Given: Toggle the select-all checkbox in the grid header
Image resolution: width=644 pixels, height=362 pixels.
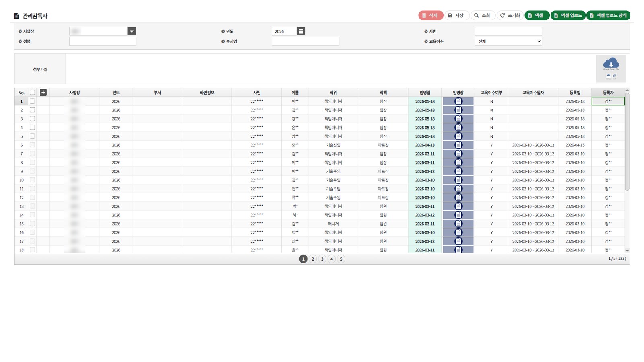Looking at the screenshot, I should 32,93.
